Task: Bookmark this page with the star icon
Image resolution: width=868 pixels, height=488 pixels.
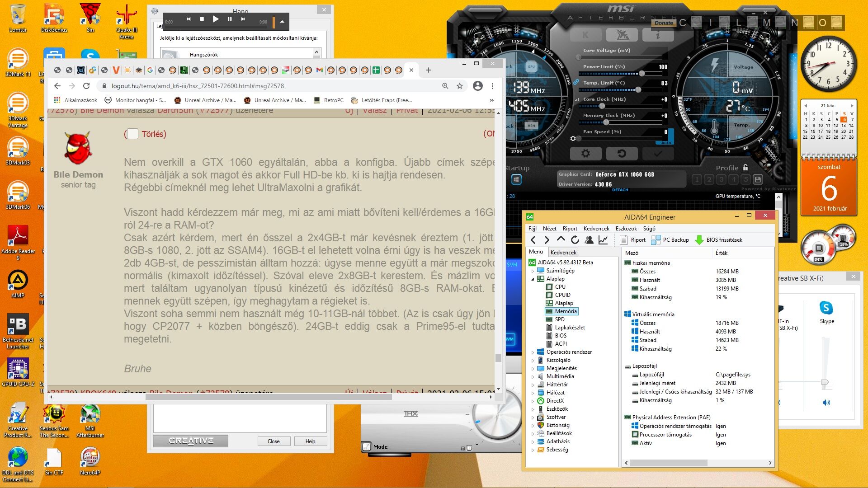Action: pos(460,86)
